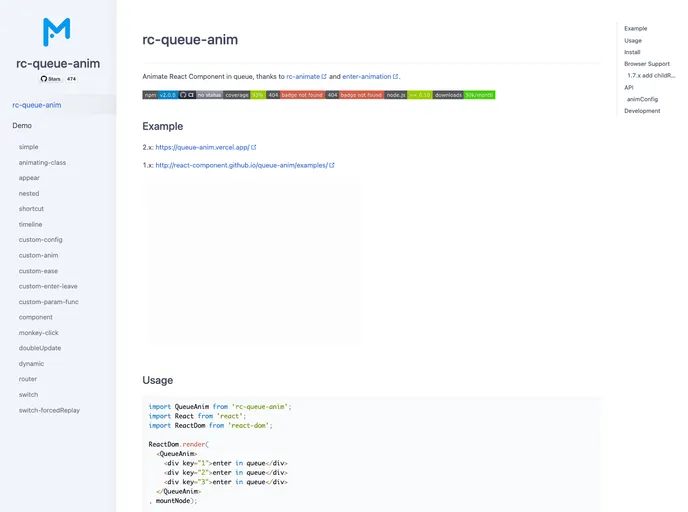Click external icon after github.io examples link
Screen dimensions: 688x512
pyautogui.click(x=332, y=165)
